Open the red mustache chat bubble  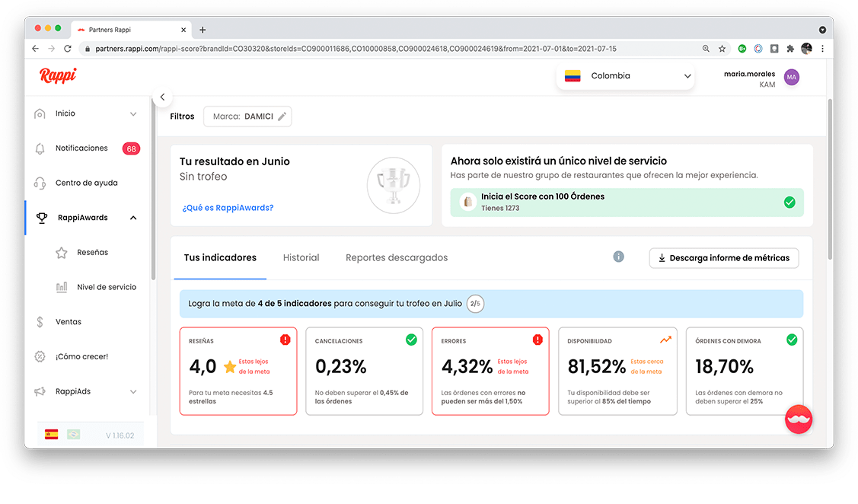[799, 419]
